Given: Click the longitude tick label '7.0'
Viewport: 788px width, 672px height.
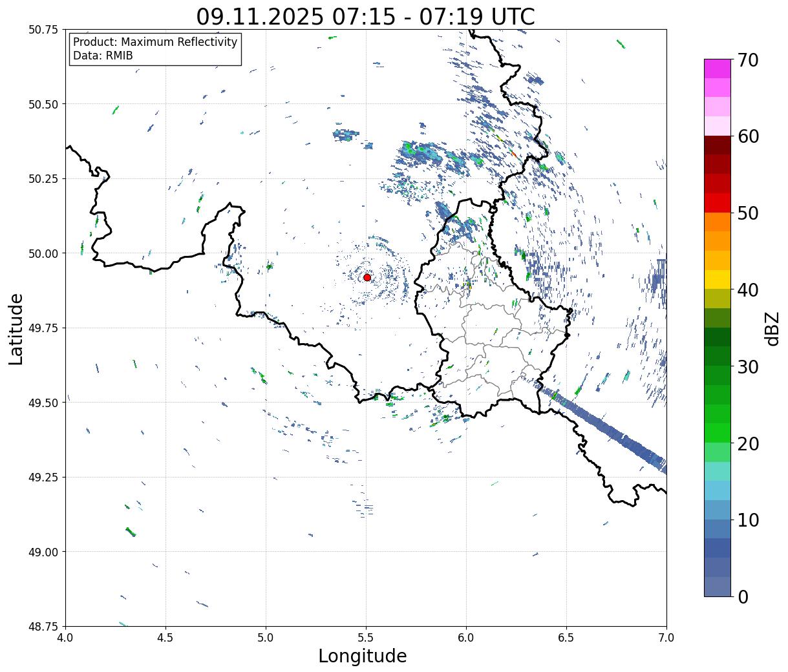Looking at the screenshot, I should (666, 638).
